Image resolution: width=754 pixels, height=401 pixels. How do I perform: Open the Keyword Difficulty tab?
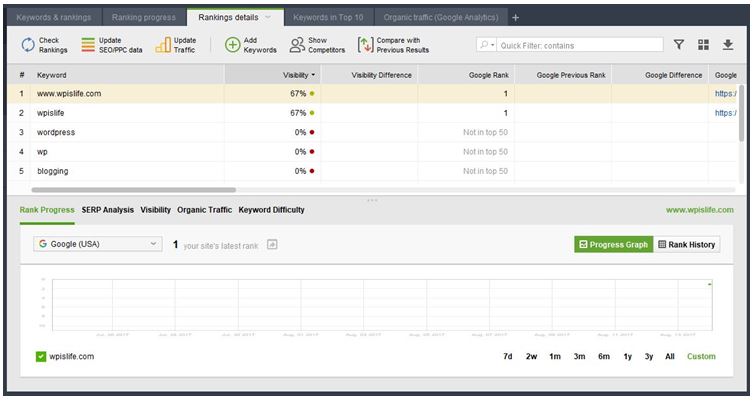coord(271,210)
